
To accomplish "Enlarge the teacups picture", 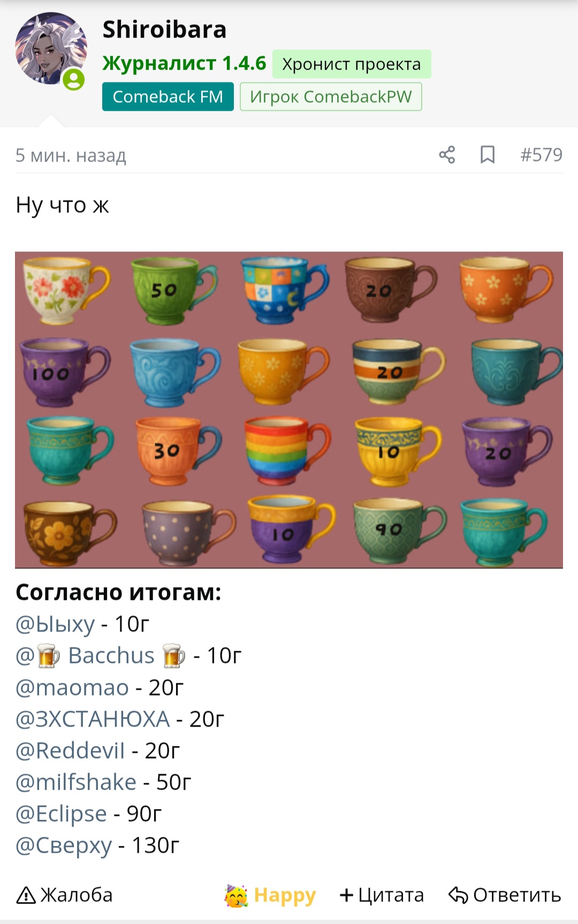I will coord(289,410).
